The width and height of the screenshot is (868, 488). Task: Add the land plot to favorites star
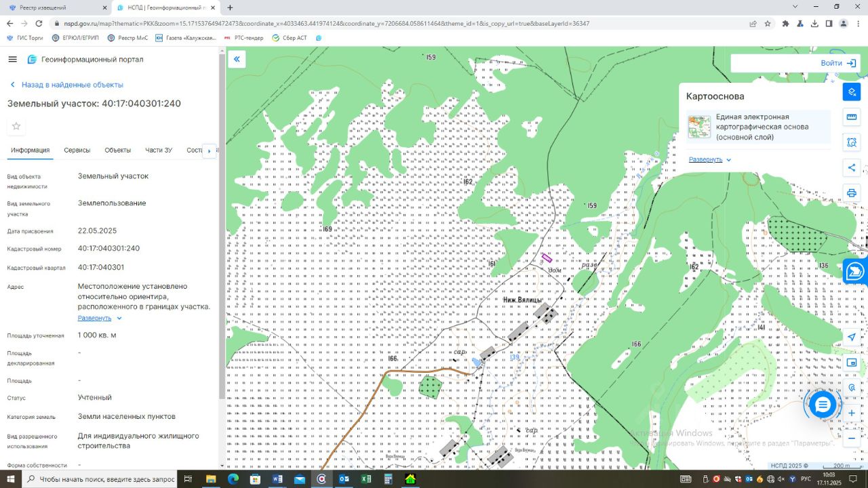click(16, 126)
